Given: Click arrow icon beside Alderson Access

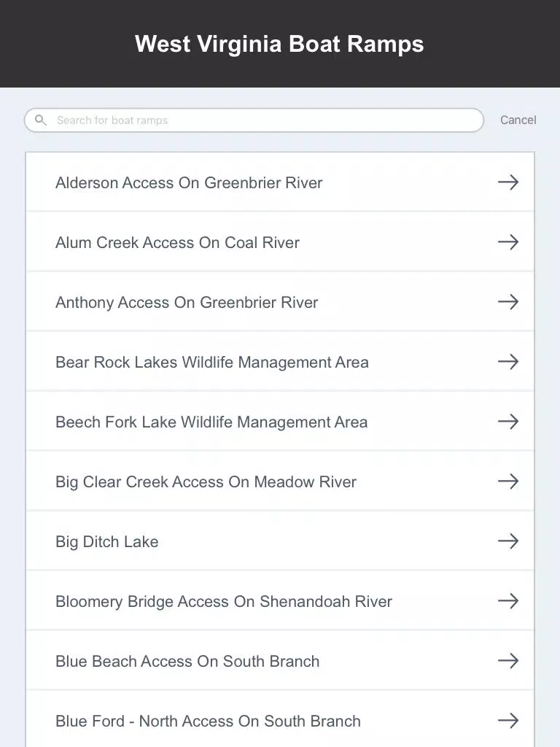Looking at the screenshot, I should 508,182.
